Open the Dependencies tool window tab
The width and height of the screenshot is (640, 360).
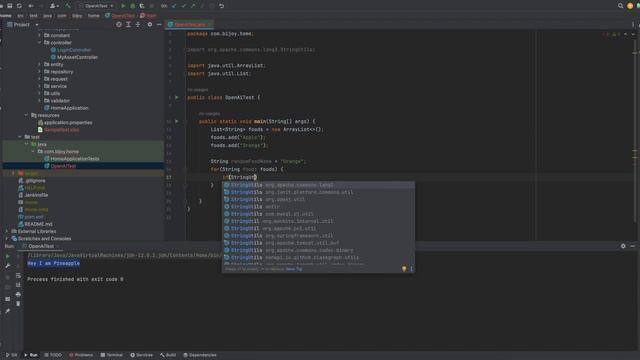coord(200,355)
